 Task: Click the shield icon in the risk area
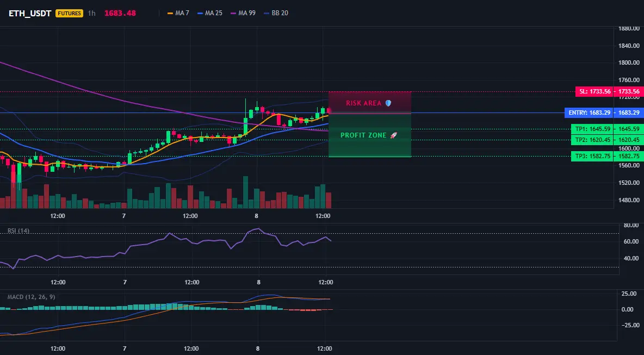pos(388,103)
